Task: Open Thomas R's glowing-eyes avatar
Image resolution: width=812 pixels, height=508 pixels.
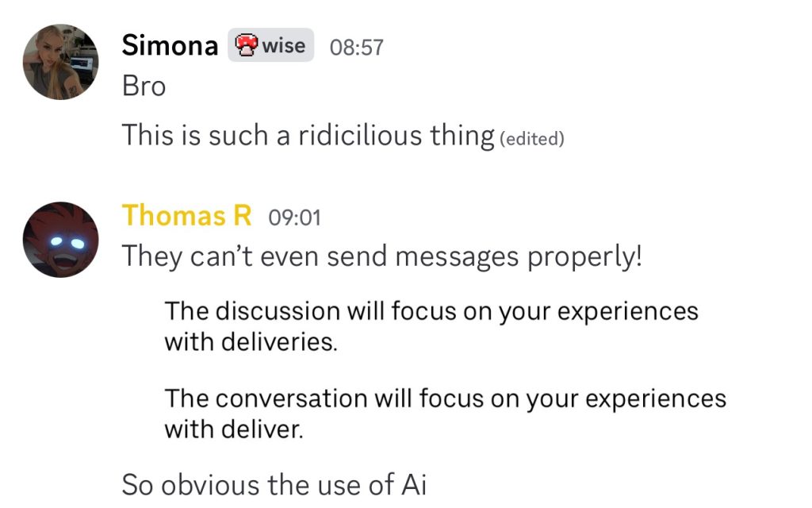Action: [60, 239]
